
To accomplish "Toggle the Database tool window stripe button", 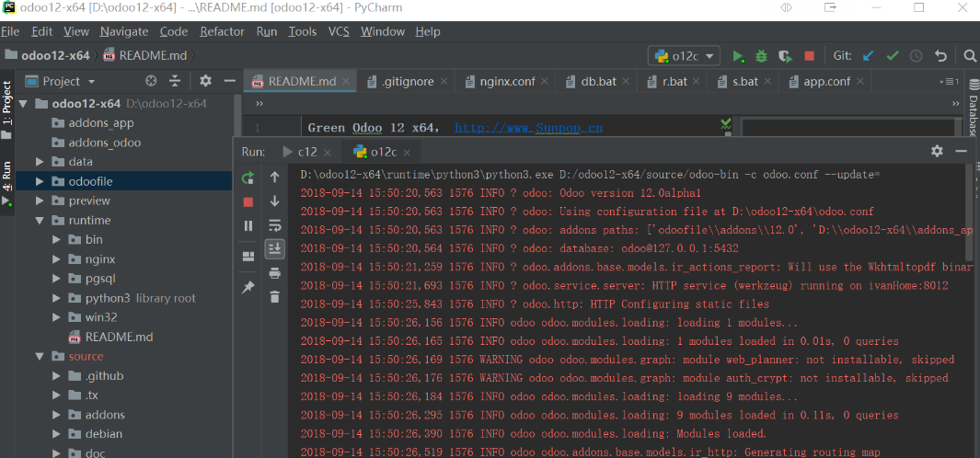I will (974, 107).
